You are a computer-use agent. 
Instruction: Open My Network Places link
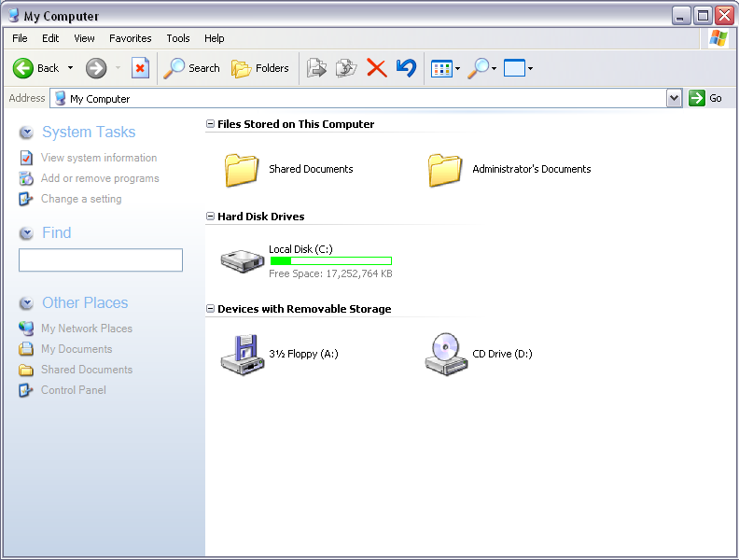[87, 329]
